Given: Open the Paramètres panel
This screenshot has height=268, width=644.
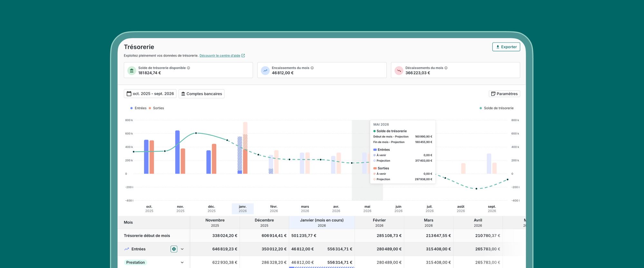Looking at the screenshot, I should [x=504, y=94].
